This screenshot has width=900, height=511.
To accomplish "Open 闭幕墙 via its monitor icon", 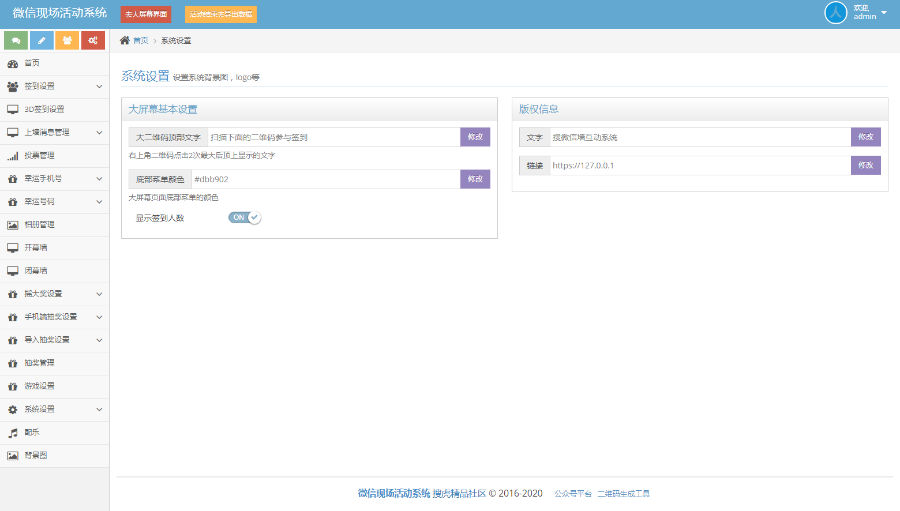I will pyautogui.click(x=13, y=271).
